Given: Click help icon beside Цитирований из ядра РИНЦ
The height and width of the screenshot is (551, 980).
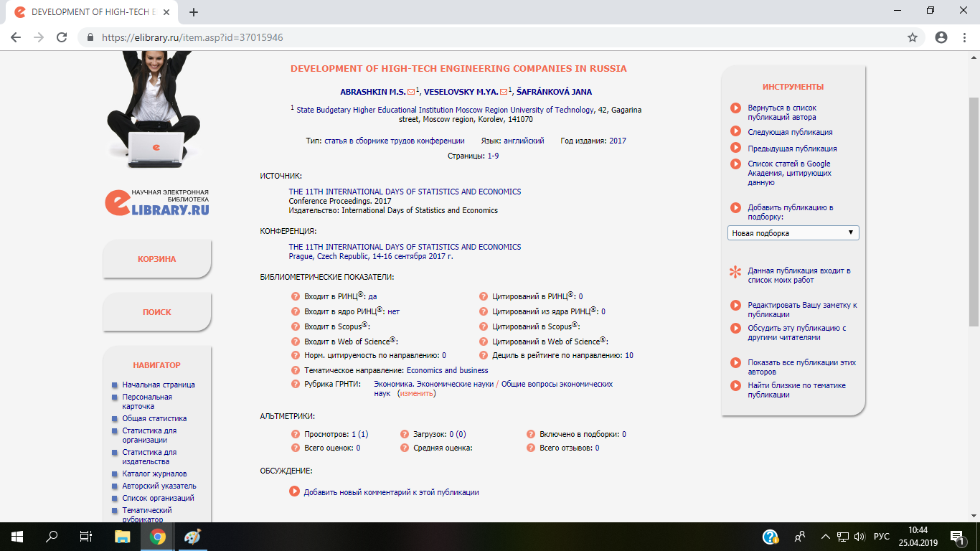Looking at the screenshot, I should tap(484, 311).
